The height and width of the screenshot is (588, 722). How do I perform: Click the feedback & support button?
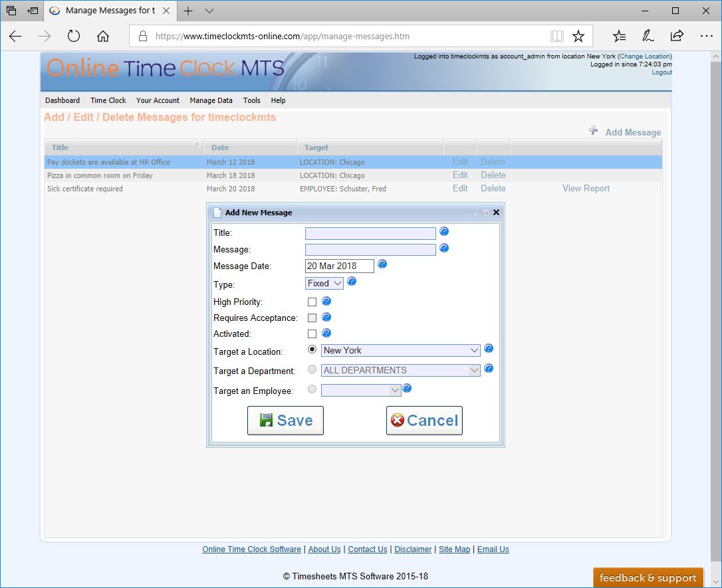tap(648, 577)
